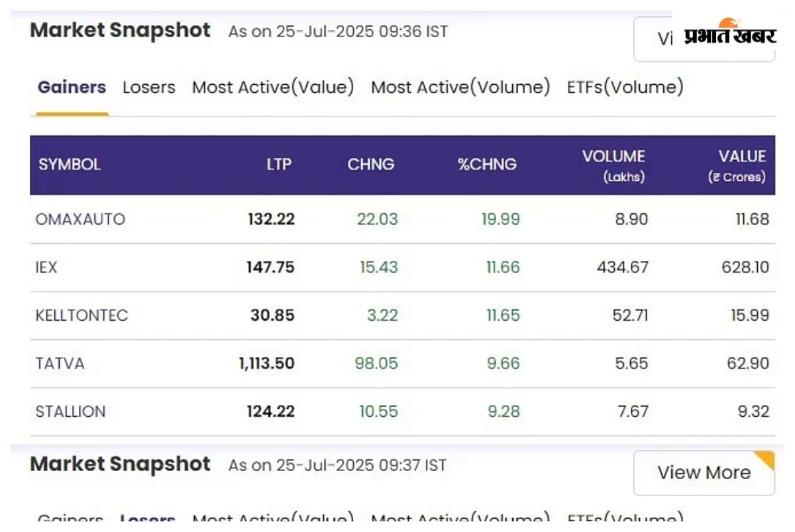Sort by %CHNG column header
The height and width of the screenshot is (532, 795).
pyautogui.click(x=487, y=165)
